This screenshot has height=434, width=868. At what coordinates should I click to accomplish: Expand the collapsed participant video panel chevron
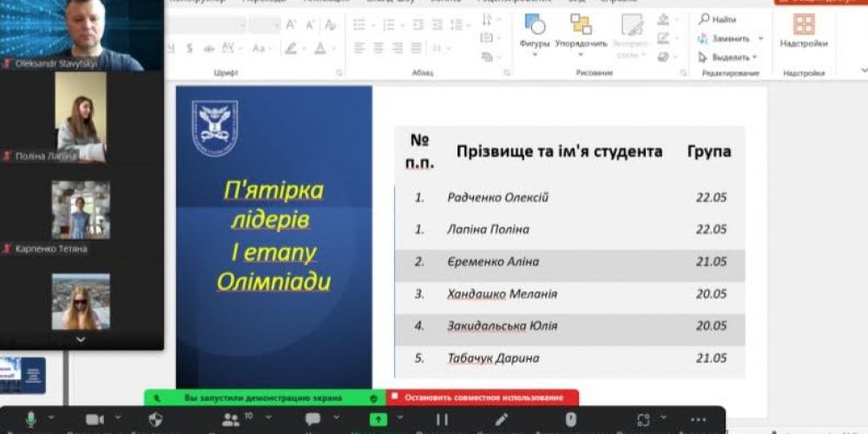[x=81, y=340]
